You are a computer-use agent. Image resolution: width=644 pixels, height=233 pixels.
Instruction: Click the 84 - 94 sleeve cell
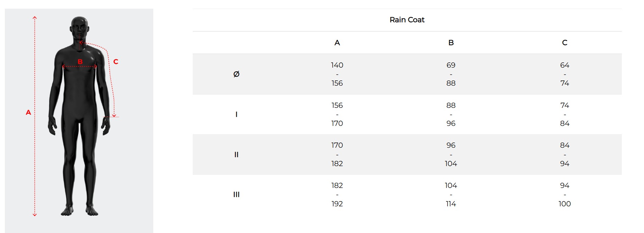[564, 155]
